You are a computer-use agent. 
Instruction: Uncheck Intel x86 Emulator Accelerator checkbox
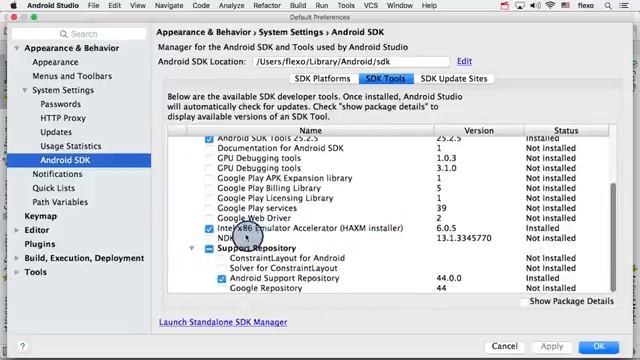(x=209, y=229)
